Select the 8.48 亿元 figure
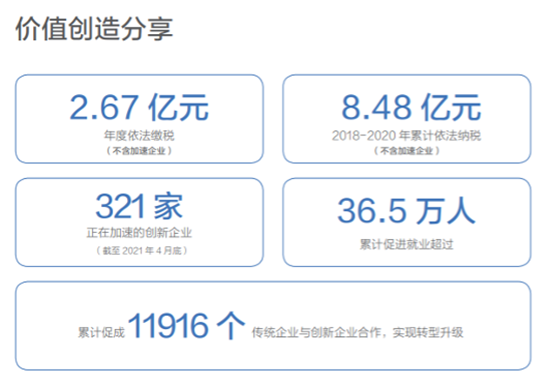This screenshot has height=385, width=550. pos(411,107)
